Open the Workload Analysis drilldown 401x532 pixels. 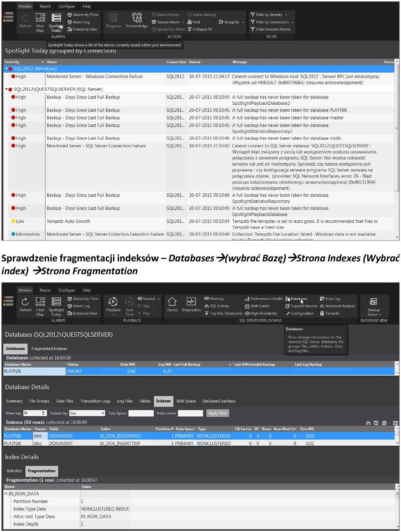338,306
